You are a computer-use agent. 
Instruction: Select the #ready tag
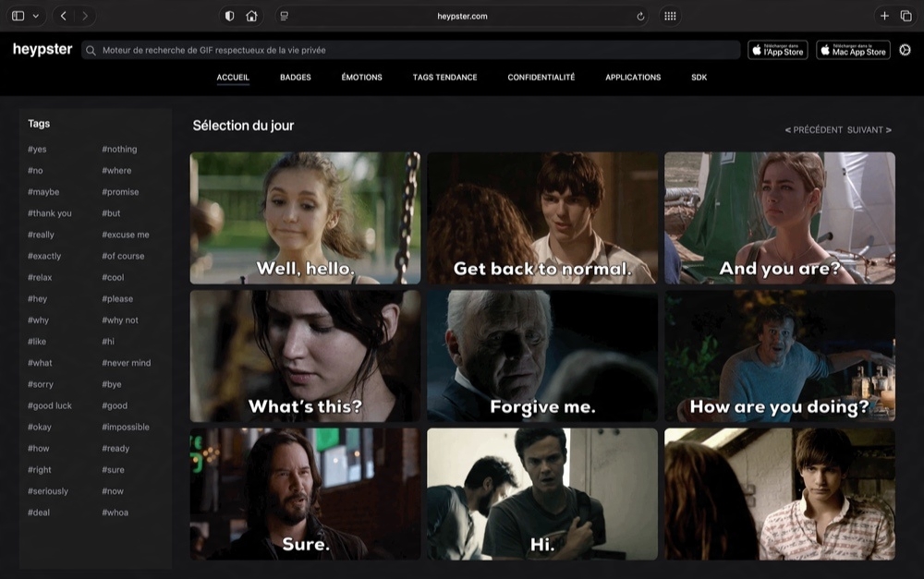115,448
